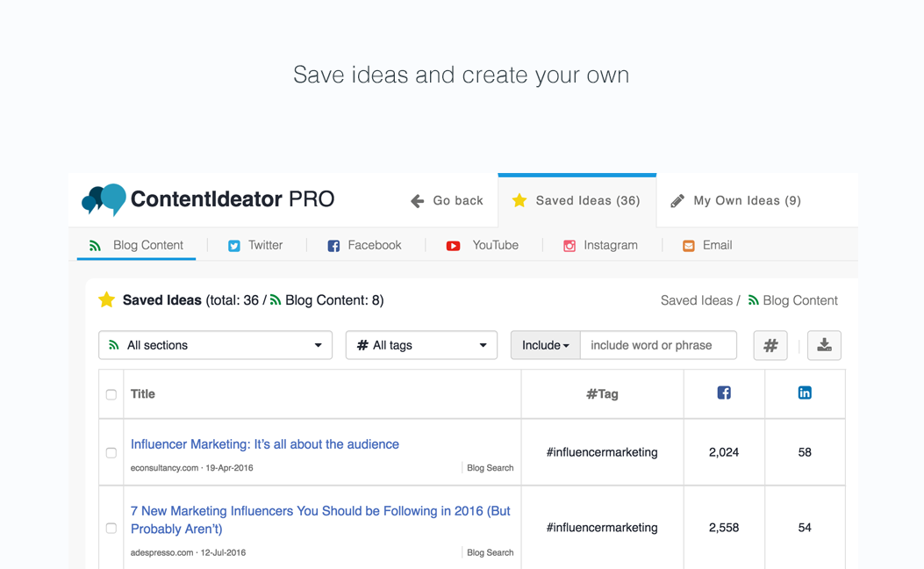Check the Influencer Marketing article row

[111, 452]
